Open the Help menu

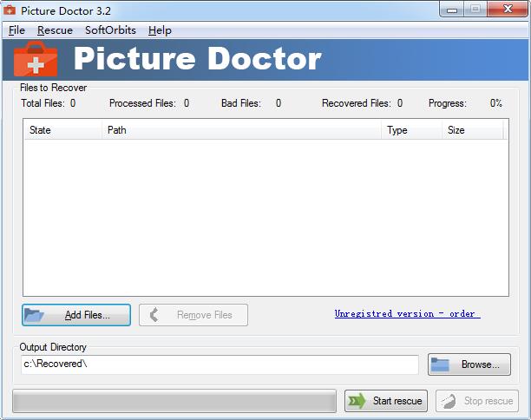point(160,30)
